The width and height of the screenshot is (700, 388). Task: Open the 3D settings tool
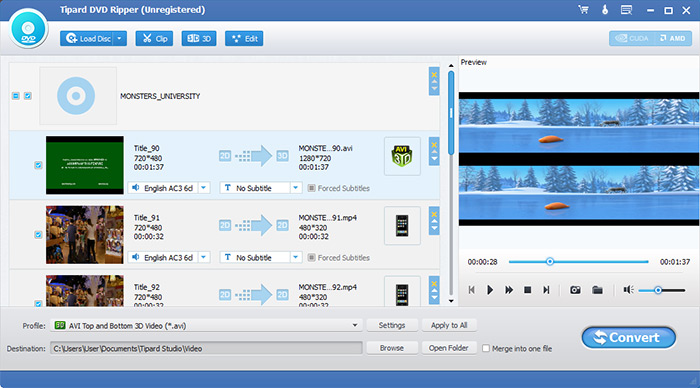[x=199, y=39]
